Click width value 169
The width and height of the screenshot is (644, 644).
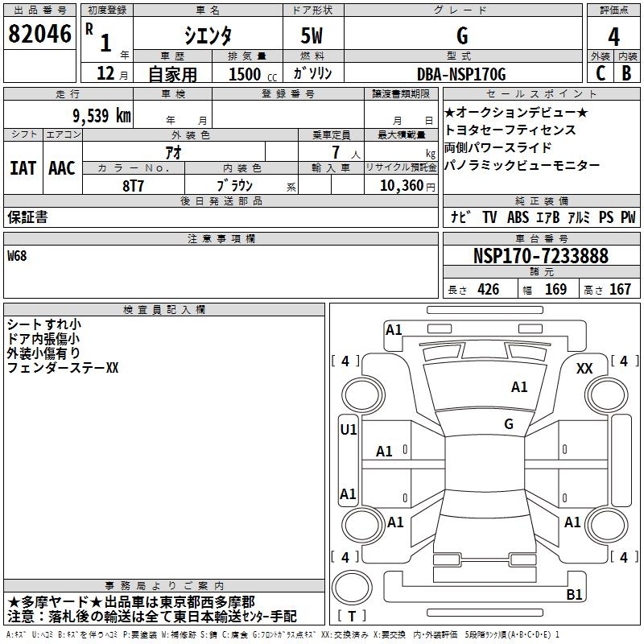pos(555,289)
